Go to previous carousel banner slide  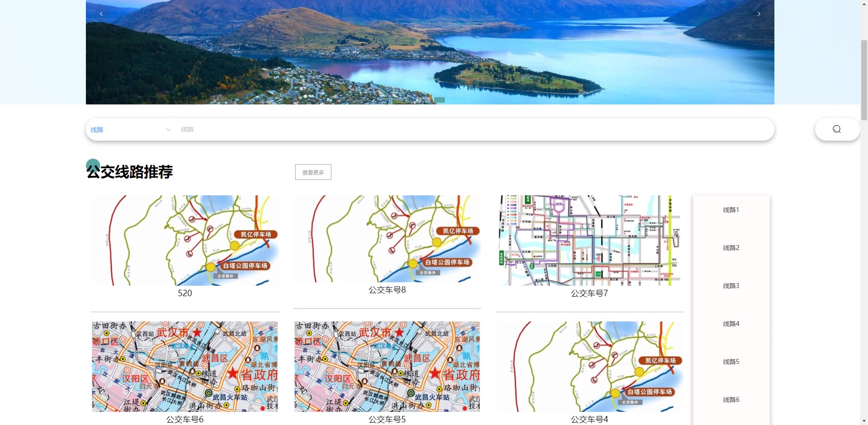click(x=101, y=14)
